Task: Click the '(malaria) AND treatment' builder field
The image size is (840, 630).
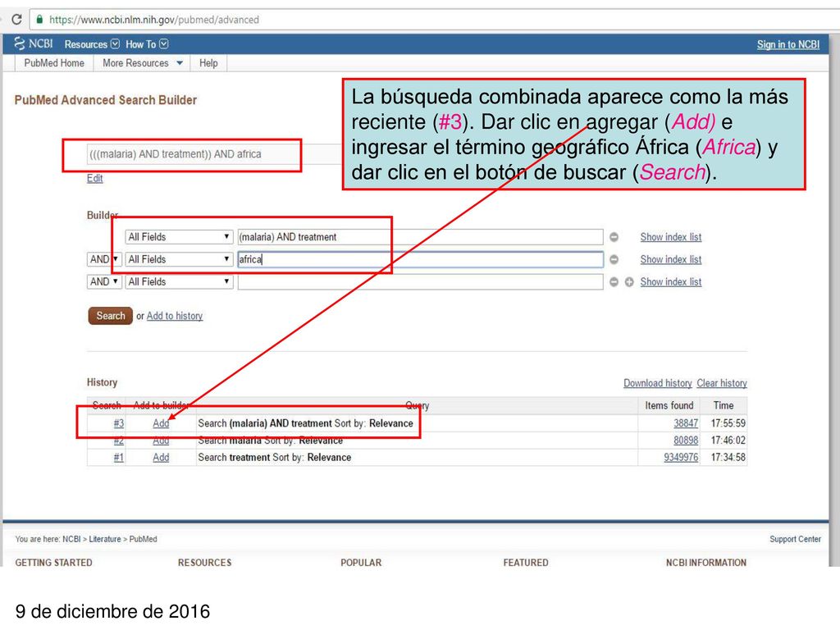Action: [421, 237]
